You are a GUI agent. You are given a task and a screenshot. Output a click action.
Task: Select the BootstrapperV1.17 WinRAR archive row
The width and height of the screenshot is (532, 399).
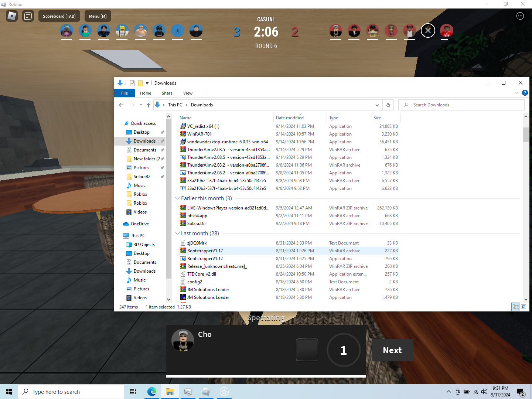[x=289, y=251]
